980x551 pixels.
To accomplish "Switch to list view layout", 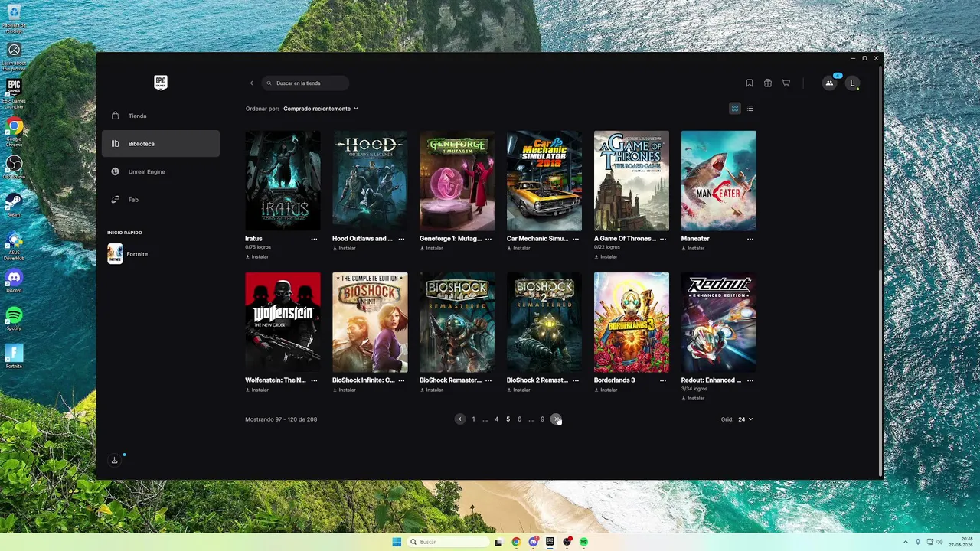I will click(x=750, y=109).
